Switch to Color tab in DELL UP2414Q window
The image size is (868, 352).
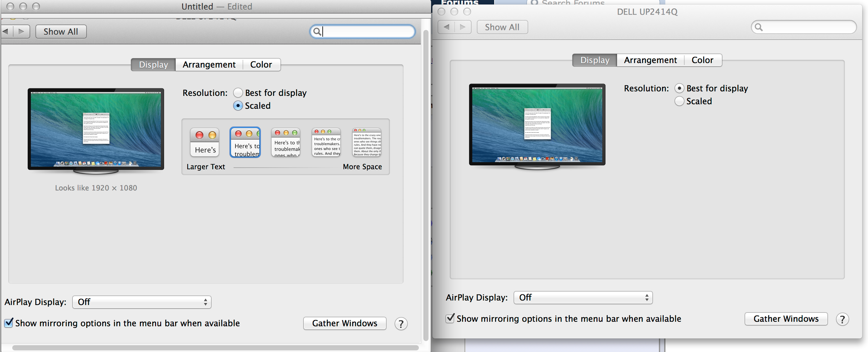(x=703, y=60)
